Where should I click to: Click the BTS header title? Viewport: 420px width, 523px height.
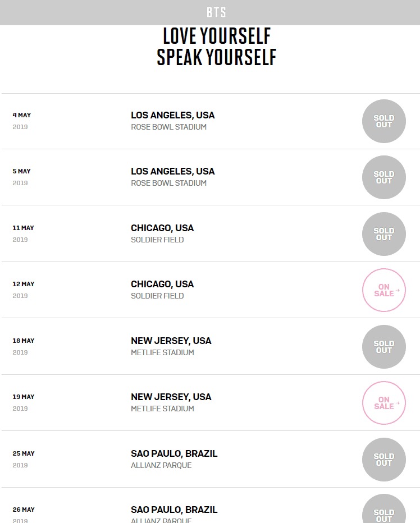pos(216,12)
